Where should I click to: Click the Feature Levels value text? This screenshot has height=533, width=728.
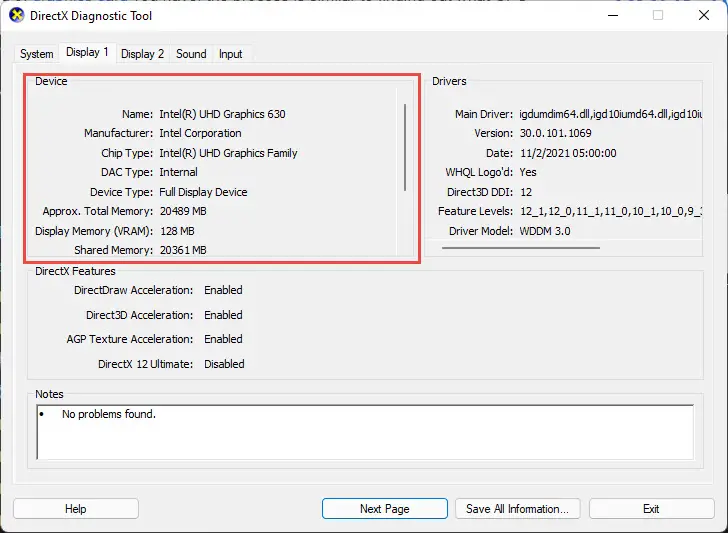[611, 211]
